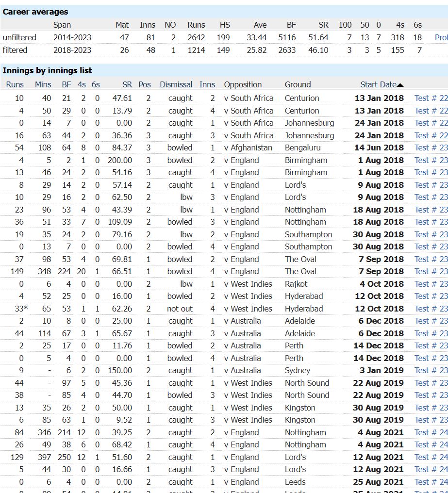Click the Sydney ground cell
448x493 pixels.
(x=298, y=370)
